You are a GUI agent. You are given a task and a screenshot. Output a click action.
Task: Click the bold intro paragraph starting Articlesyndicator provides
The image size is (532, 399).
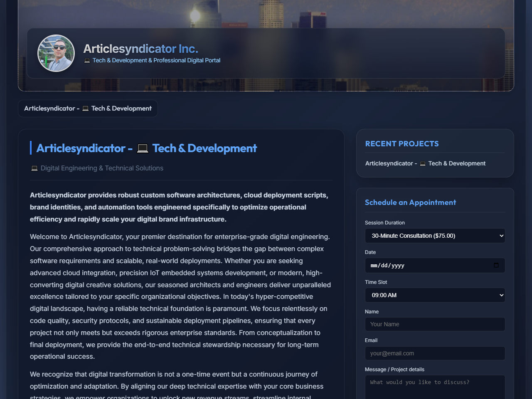coord(179,207)
